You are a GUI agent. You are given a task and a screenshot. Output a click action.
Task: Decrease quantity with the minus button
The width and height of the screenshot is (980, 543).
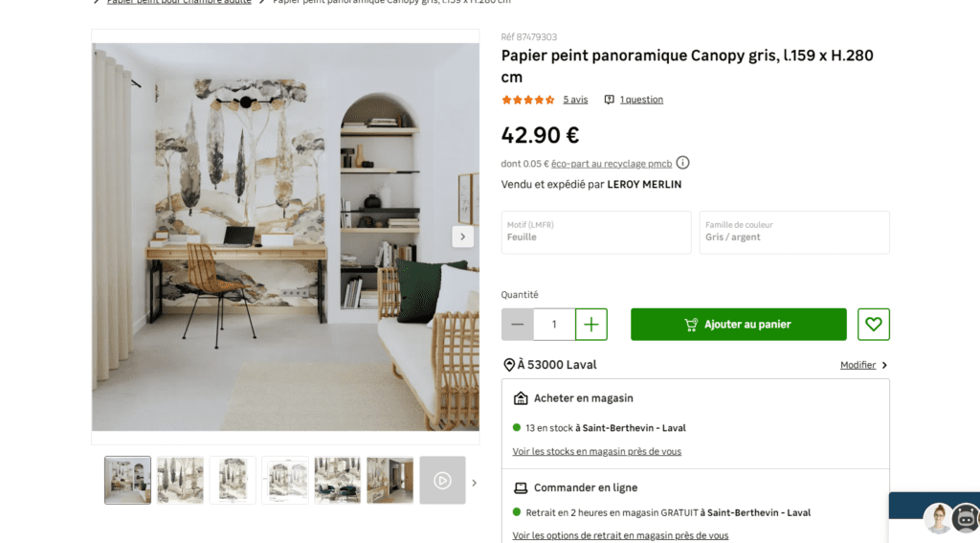tap(517, 324)
